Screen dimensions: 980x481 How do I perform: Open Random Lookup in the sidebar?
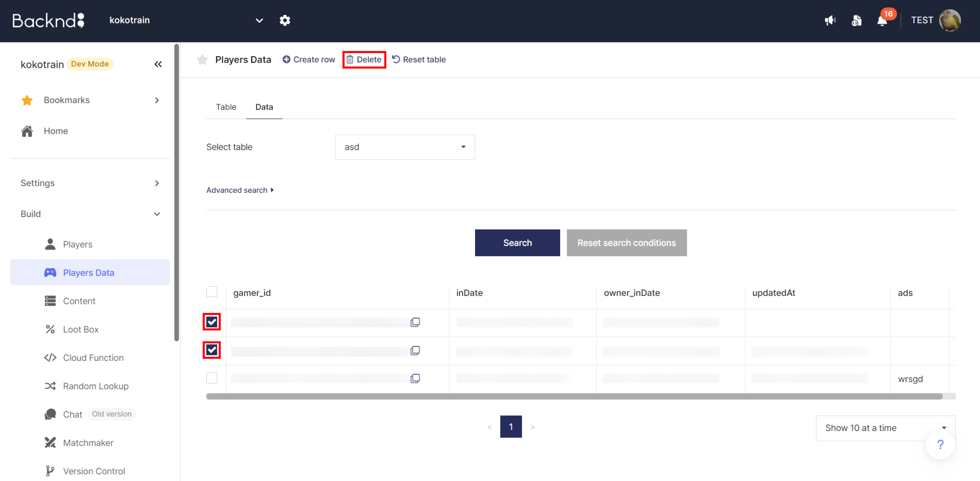(90, 386)
